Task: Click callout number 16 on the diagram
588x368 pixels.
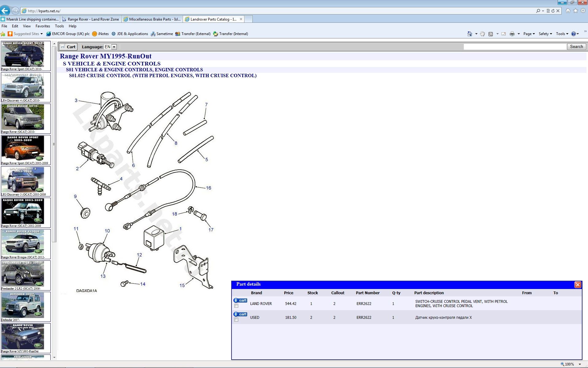Action: [208, 188]
